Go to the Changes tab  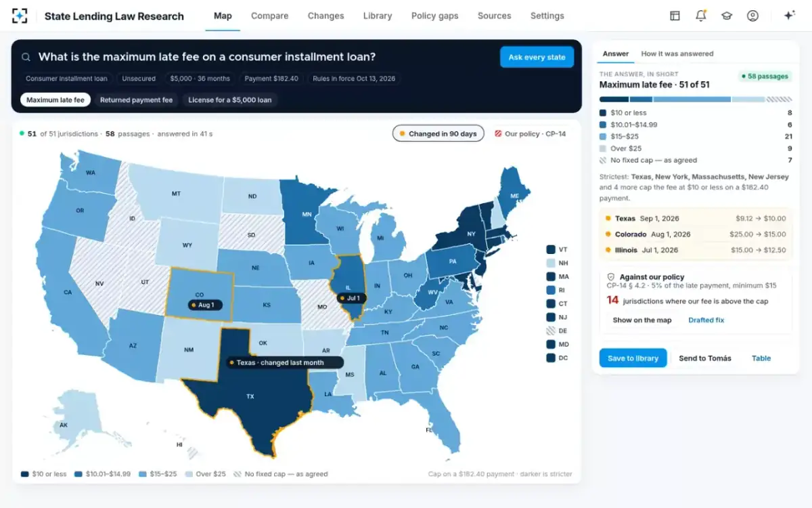click(326, 16)
